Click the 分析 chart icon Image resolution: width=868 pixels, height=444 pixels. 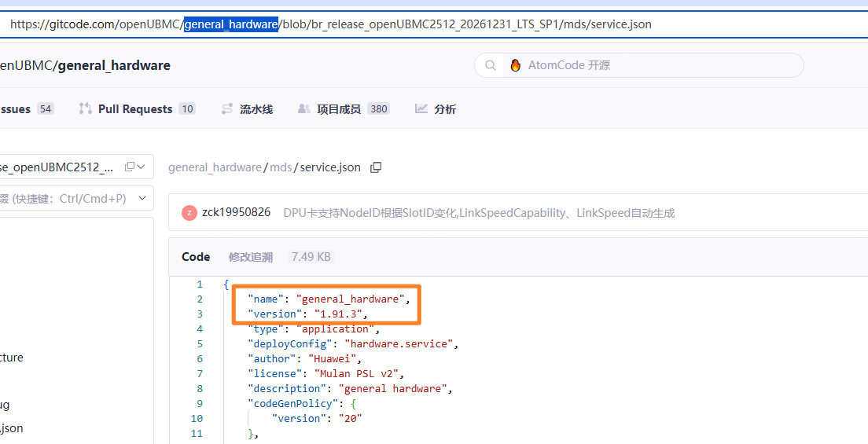coord(421,109)
